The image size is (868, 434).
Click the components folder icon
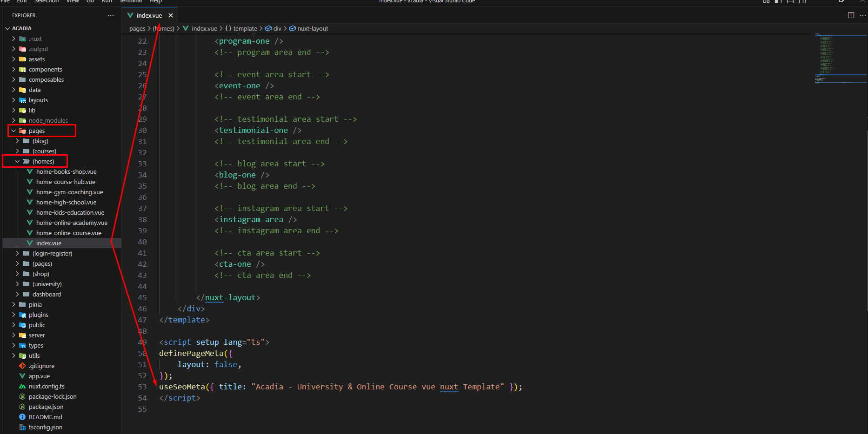(x=22, y=69)
